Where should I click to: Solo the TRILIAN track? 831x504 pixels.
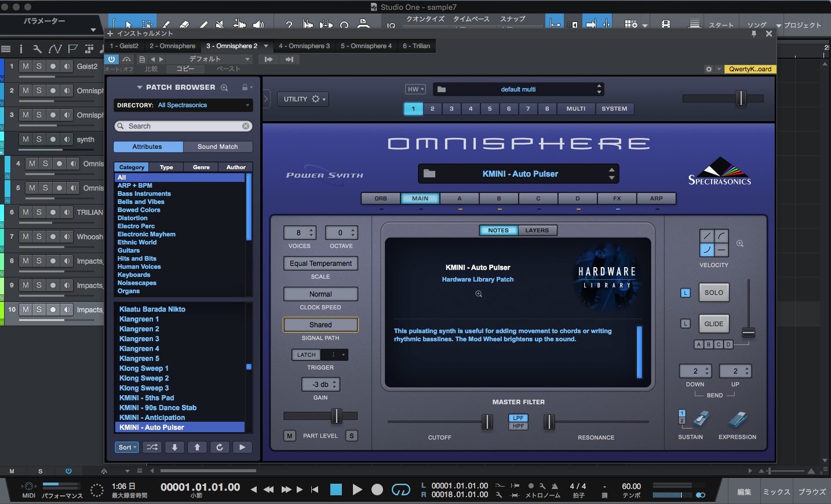click(39, 212)
